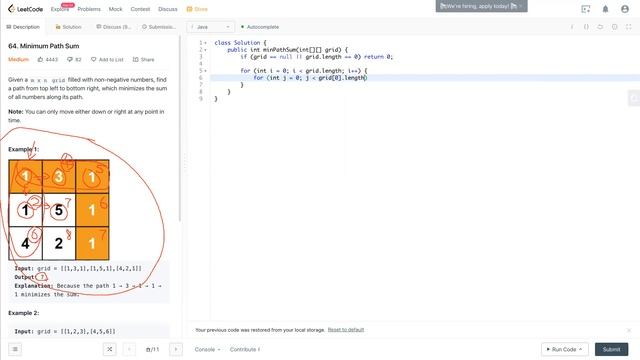The image size is (640, 360).
Task: Click the Share button
Action: pyautogui.click(x=144, y=60)
